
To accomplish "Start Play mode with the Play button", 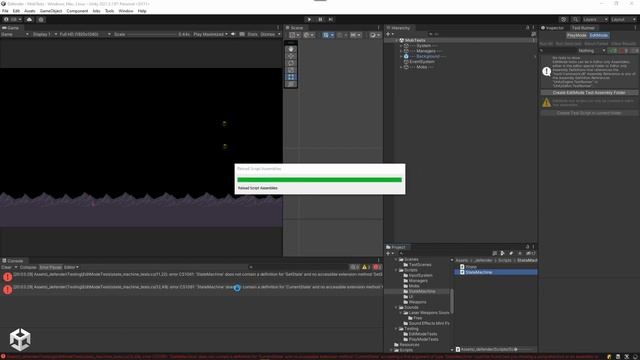I will tap(309, 19).
